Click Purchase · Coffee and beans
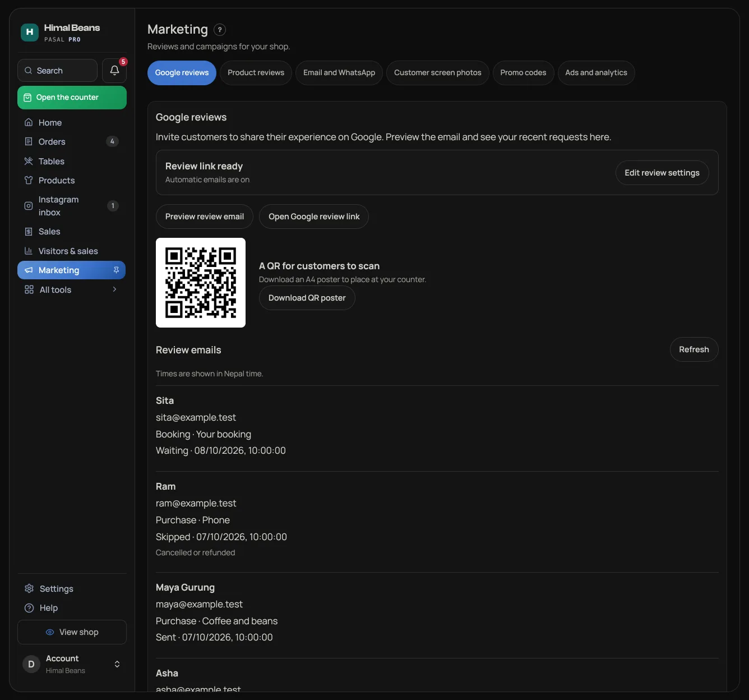This screenshot has height=700, width=749. coord(216,621)
